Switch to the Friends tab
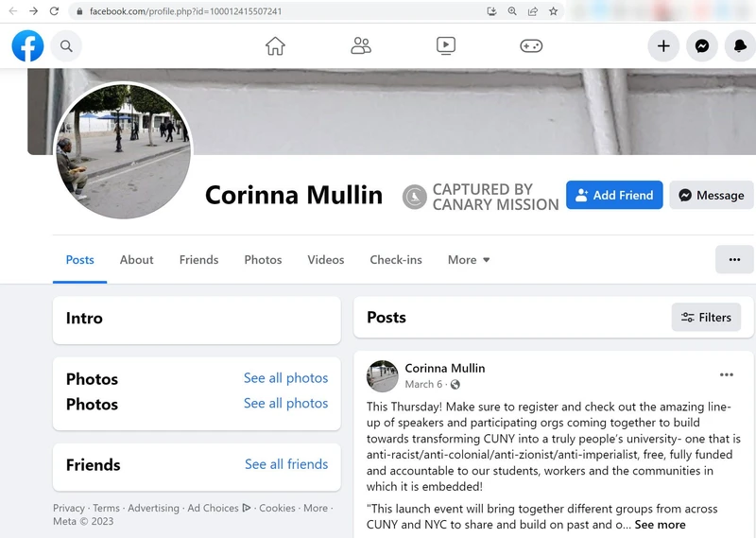Screen dimensions: 756x538 (198, 260)
